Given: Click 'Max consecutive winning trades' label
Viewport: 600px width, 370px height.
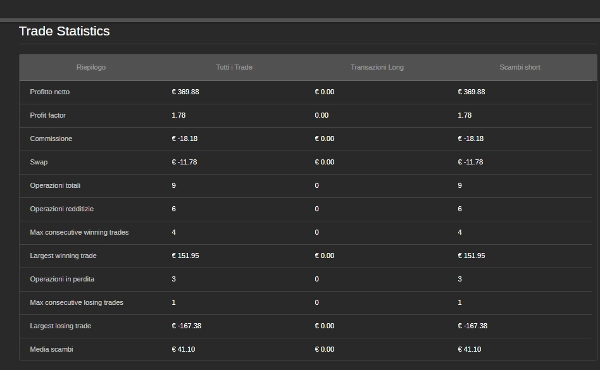Looking at the screenshot, I should click(79, 232).
